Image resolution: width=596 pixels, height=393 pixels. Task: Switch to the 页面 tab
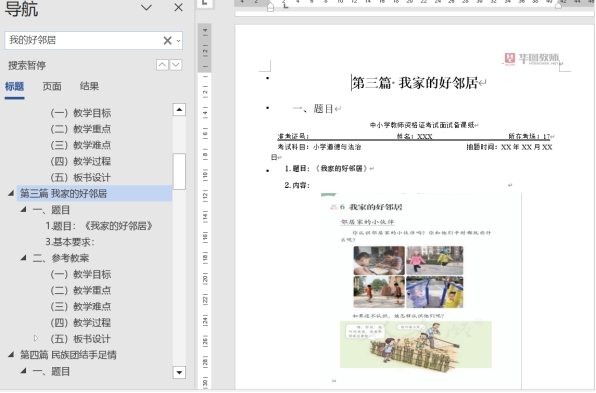pos(52,87)
